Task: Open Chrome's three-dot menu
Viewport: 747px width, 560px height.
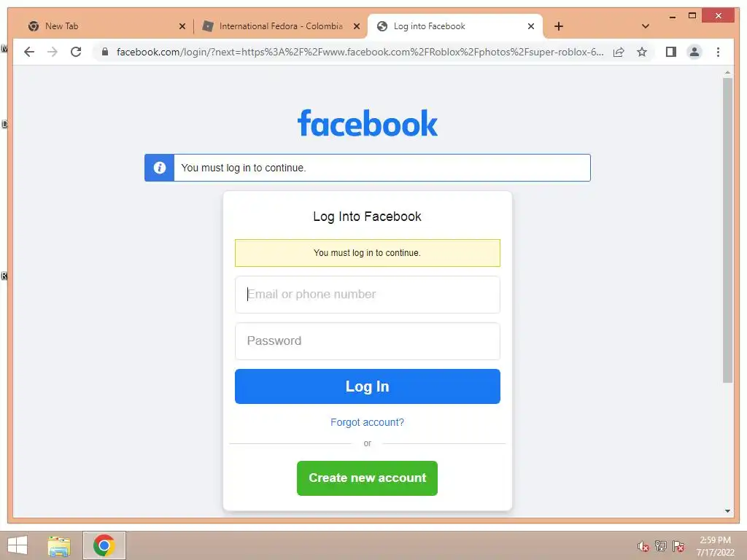Action: point(718,52)
